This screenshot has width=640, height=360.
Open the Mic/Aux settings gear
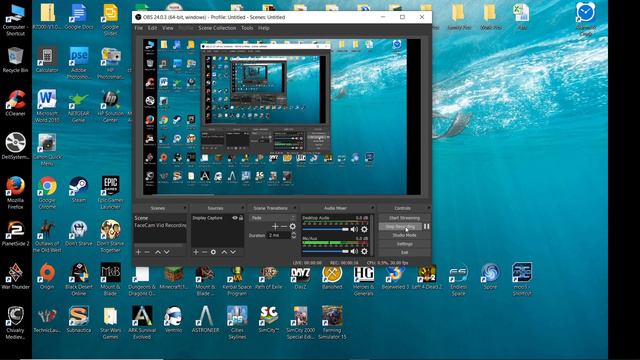(364, 251)
